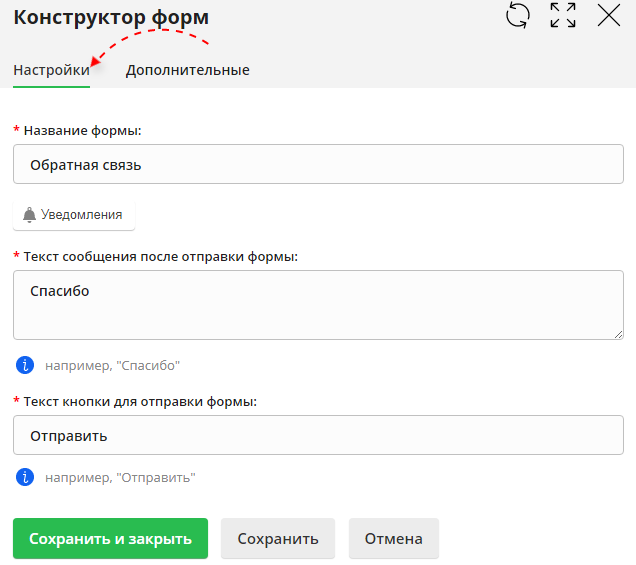Open the Дополнительные tab
The image size is (636, 565).
coord(187,70)
